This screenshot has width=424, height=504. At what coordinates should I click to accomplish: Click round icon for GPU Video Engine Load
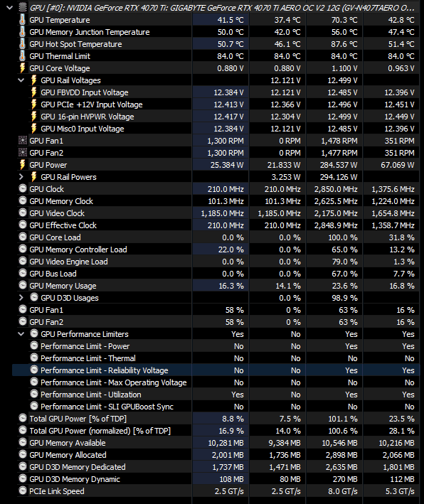point(23,262)
